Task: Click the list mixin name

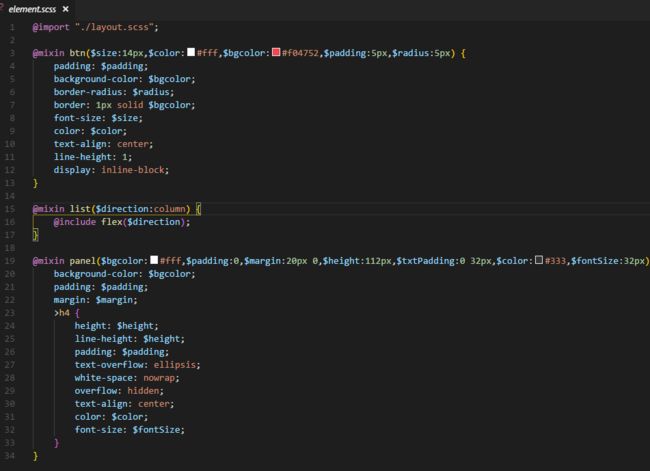Action: click(80, 209)
